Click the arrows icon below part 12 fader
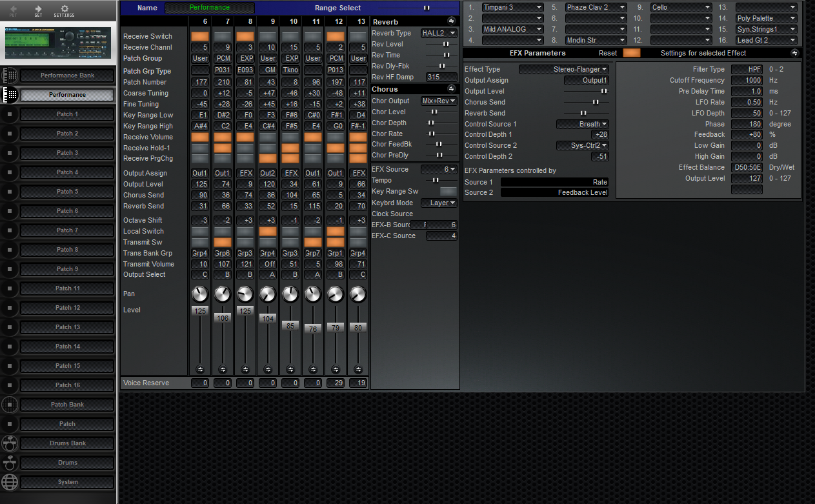Screen dimensions: 815x504 click(x=336, y=369)
